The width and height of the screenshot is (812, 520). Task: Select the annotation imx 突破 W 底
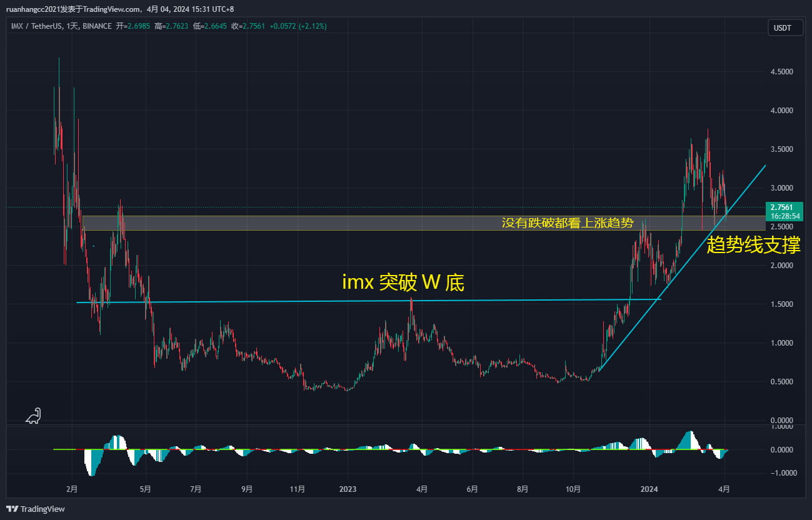(403, 282)
